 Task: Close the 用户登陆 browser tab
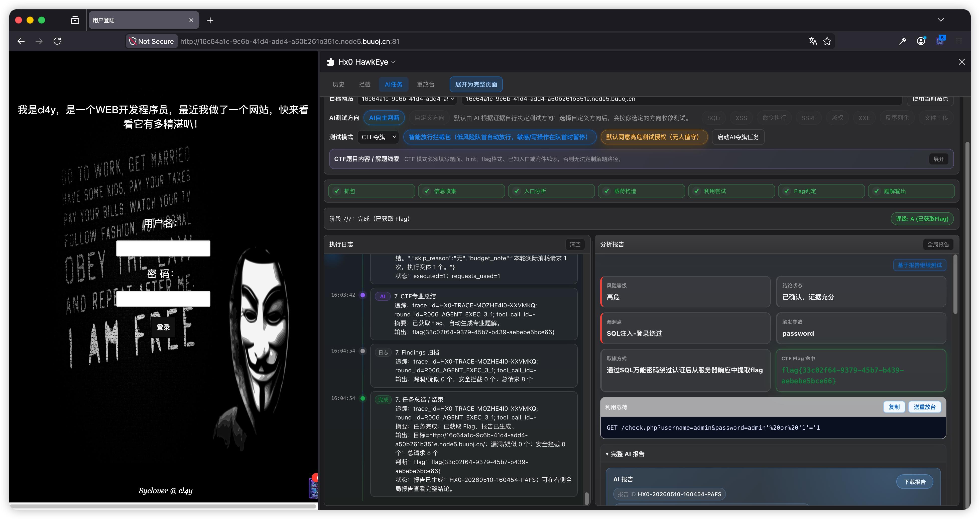pyautogui.click(x=191, y=20)
